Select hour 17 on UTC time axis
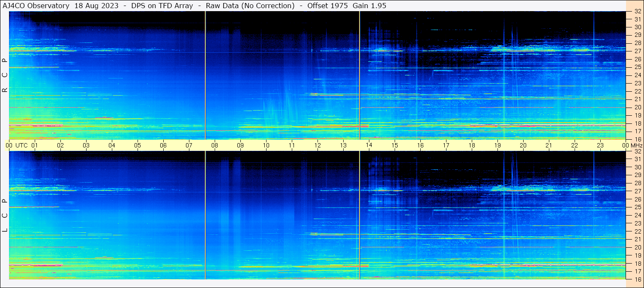 pos(446,145)
